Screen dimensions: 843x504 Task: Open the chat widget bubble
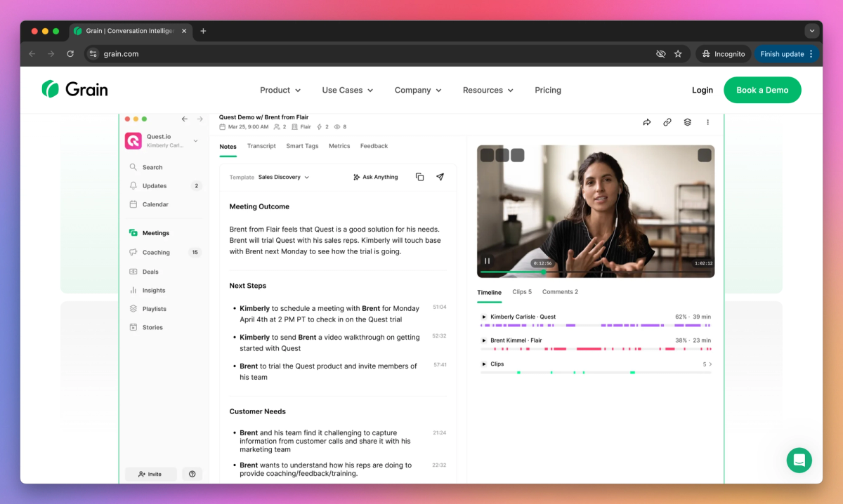(799, 460)
